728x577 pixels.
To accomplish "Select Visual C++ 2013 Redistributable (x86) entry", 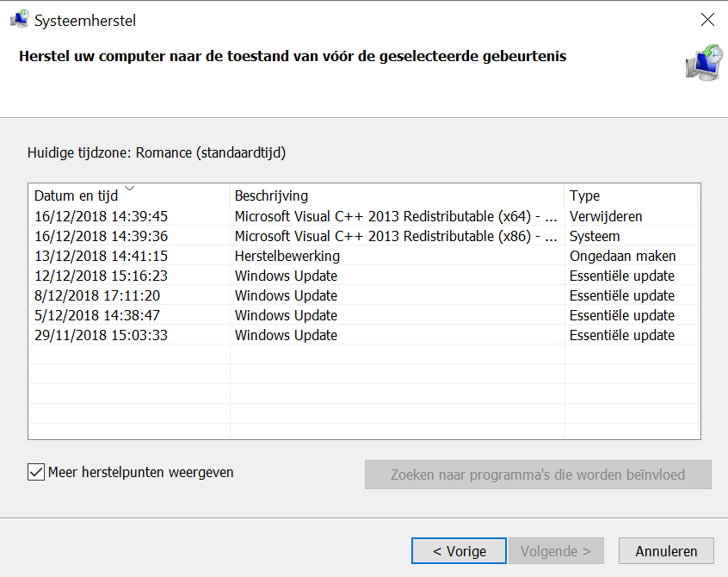I will coord(363,236).
